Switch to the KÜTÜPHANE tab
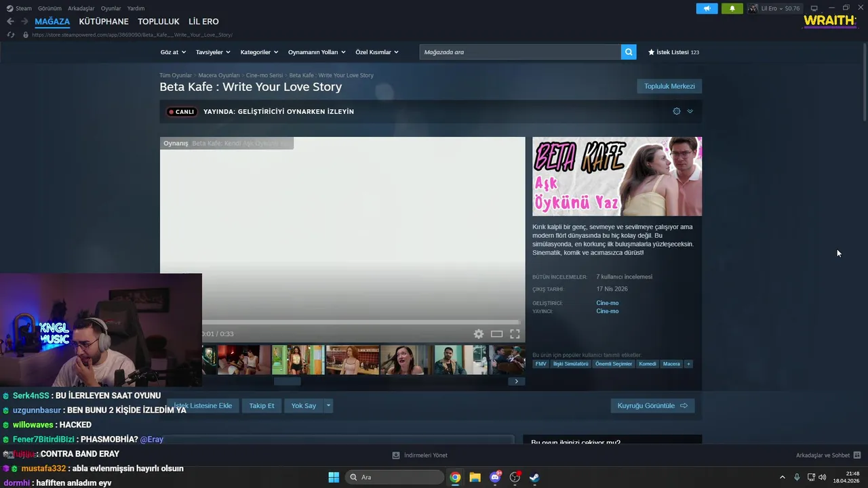868x488 pixels. [x=104, y=22]
